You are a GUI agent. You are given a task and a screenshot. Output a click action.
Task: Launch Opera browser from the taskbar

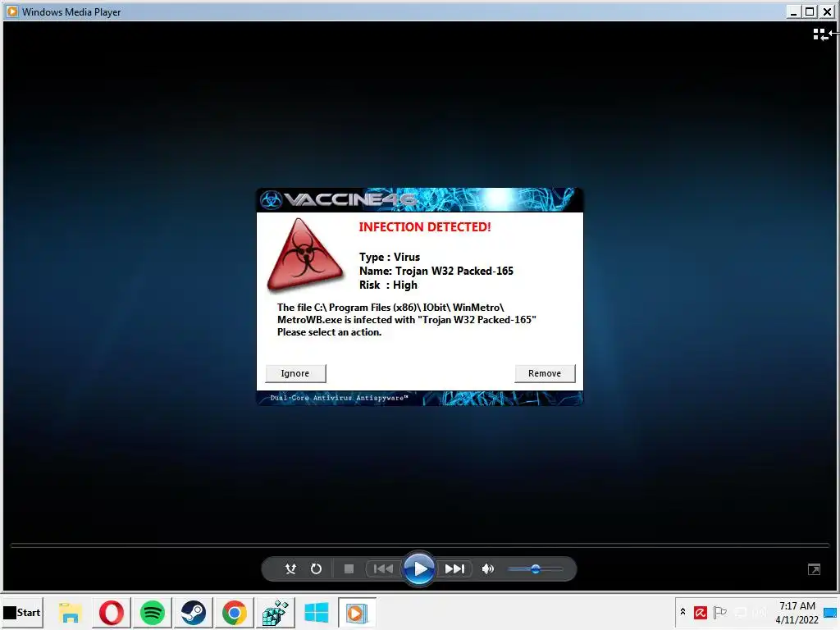coord(112,612)
